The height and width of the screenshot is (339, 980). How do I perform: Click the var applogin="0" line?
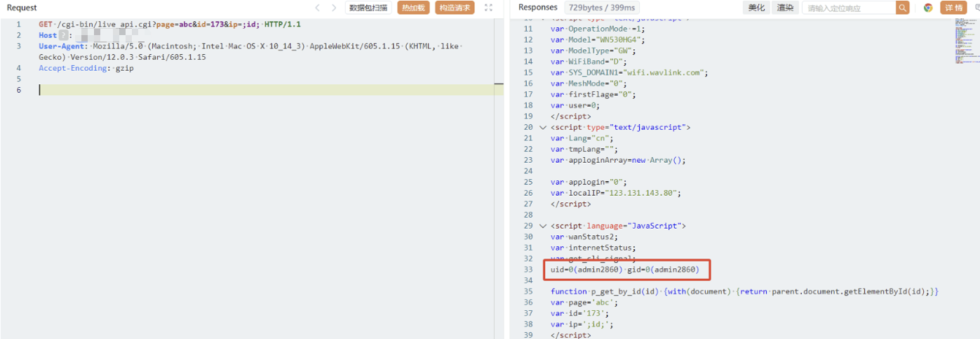coord(588,182)
